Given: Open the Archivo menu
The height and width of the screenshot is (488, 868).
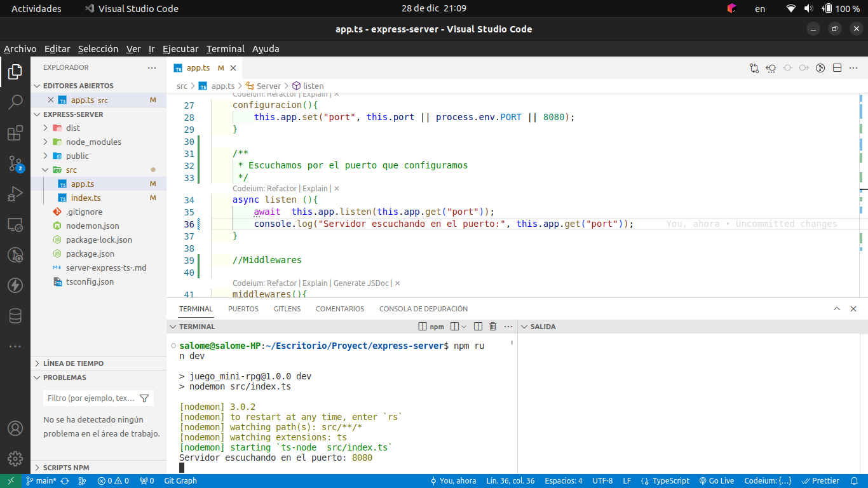Looking at the screenshot, I should pos(20,49).
